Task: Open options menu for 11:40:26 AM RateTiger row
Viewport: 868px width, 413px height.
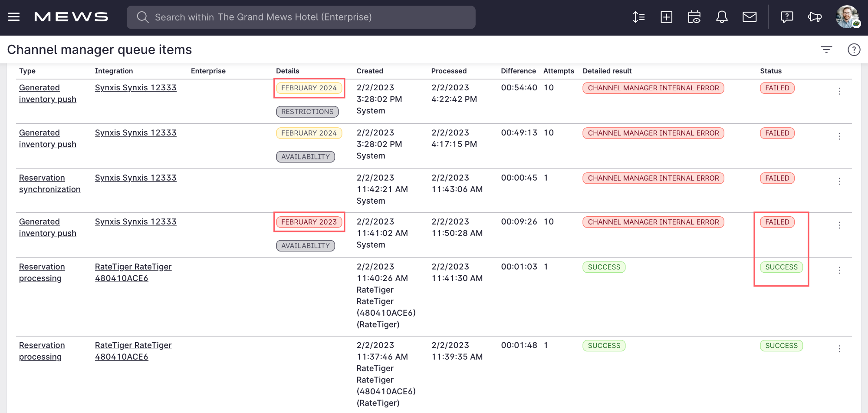Action: [x=839, y=271]
